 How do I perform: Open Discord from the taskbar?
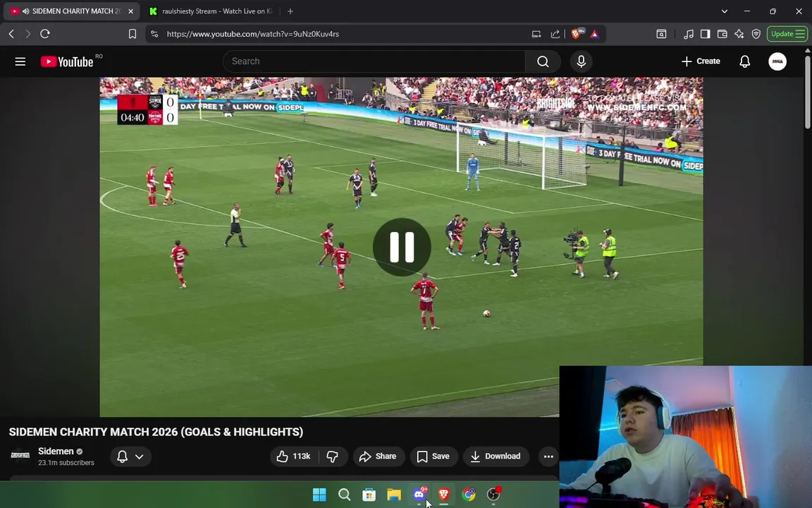[x=419, y=494]
